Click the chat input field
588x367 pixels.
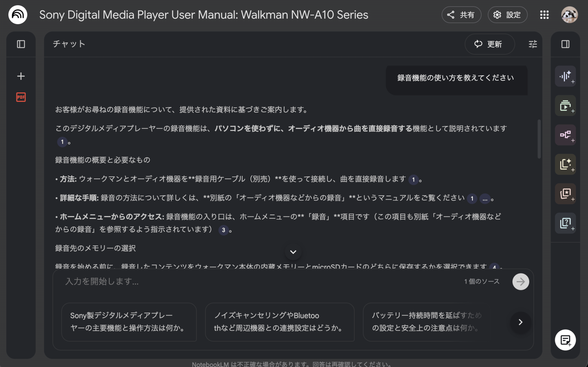[x=259, y=282]
